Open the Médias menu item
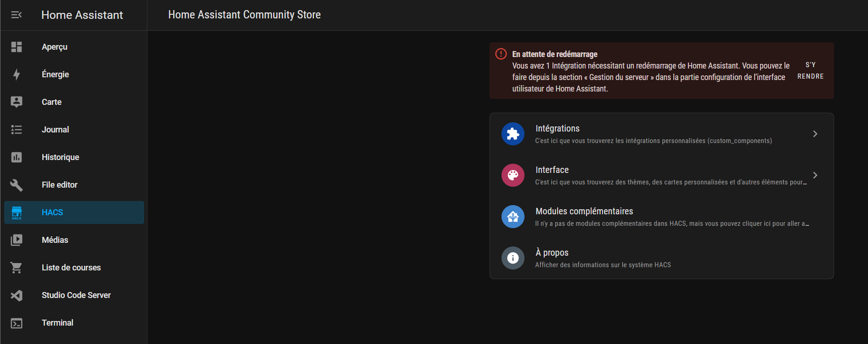 [74, 240]
